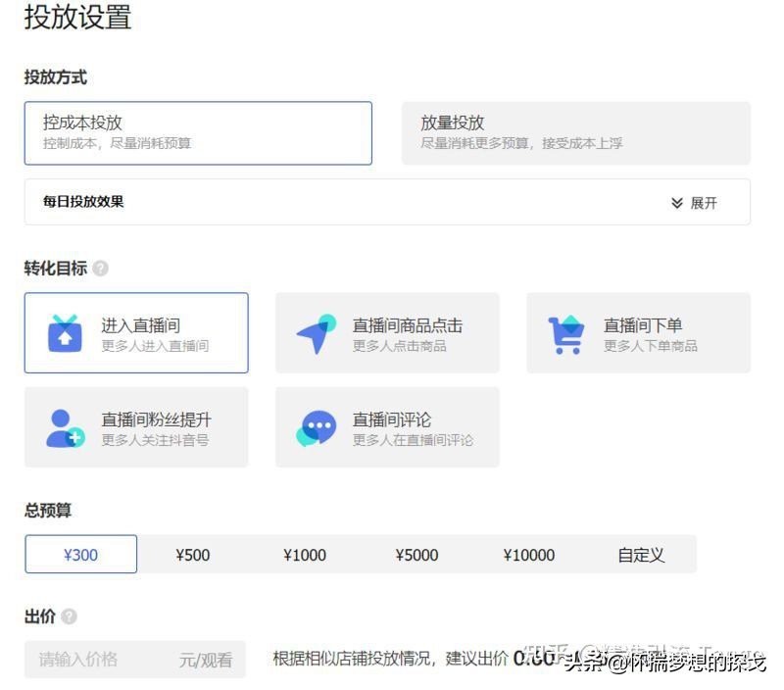Screen dimensions: 784x690
Task: Choose 自定义 to set a custom budget
Action: (x=640, y=554)
